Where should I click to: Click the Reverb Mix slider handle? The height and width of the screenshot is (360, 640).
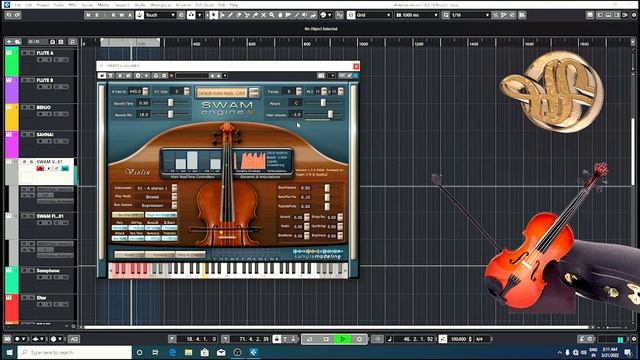(x=171, y=115)
